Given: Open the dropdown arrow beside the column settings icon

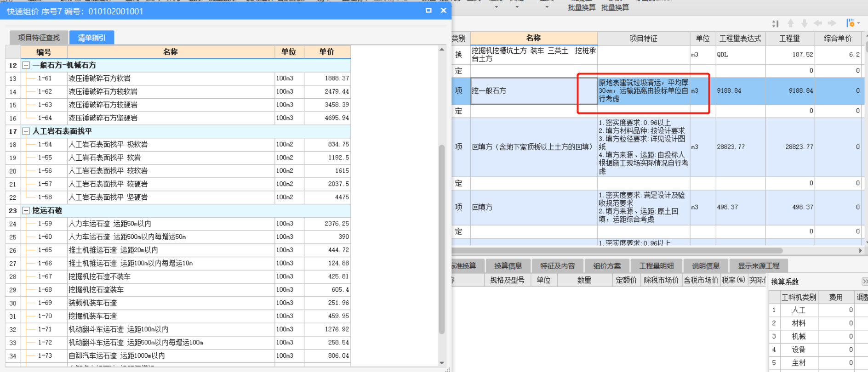Looking at the screenshot, I should (858, 23).
